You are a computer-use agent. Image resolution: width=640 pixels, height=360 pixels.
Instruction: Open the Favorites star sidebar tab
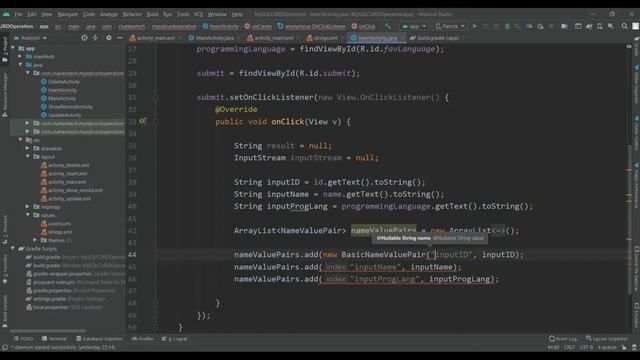[x=4, y=269]
